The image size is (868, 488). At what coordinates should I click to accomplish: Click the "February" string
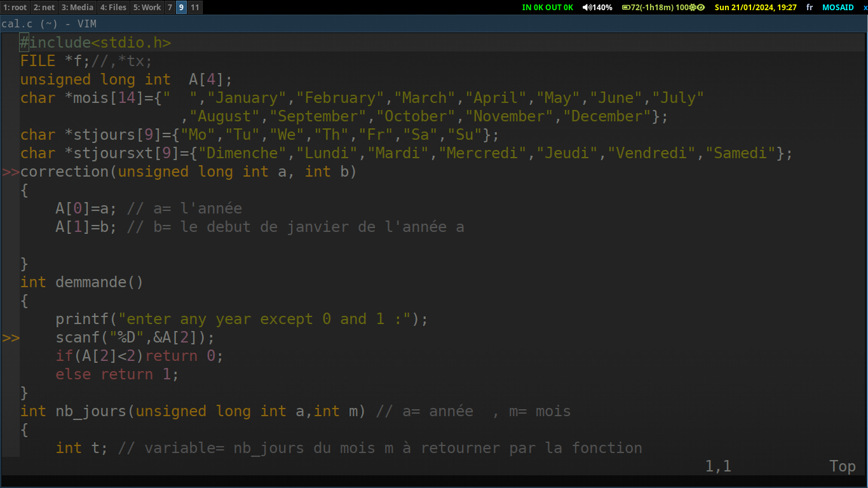point(344,98)
